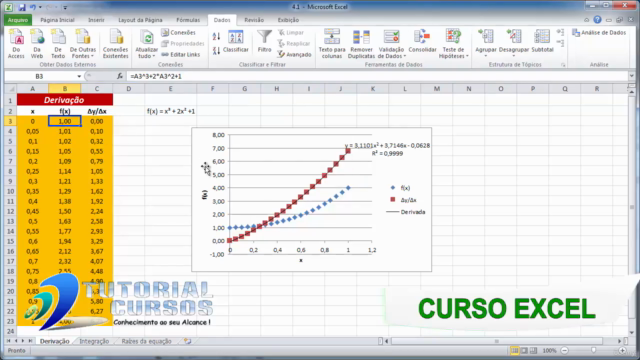Open Excel Help question mark icon

click(x=598, y=20)
